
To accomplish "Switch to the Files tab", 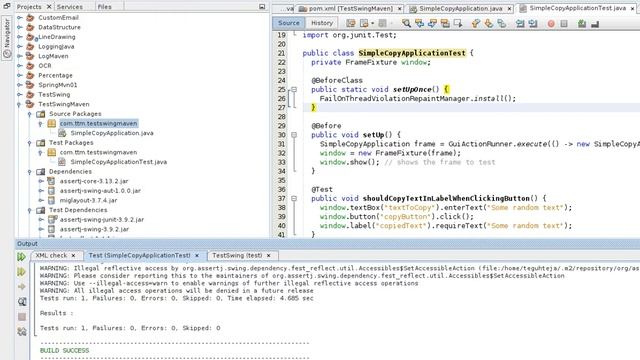I will point(104,7).
